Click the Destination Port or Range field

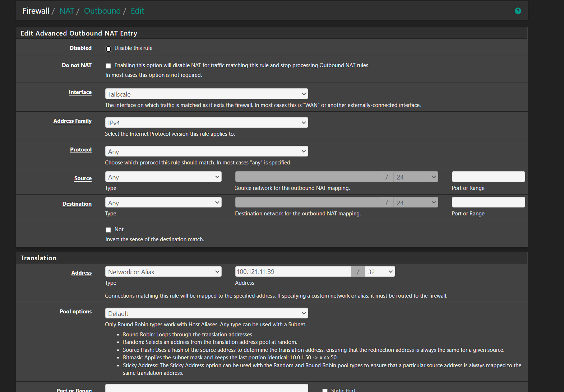click(x=488, y=202)
